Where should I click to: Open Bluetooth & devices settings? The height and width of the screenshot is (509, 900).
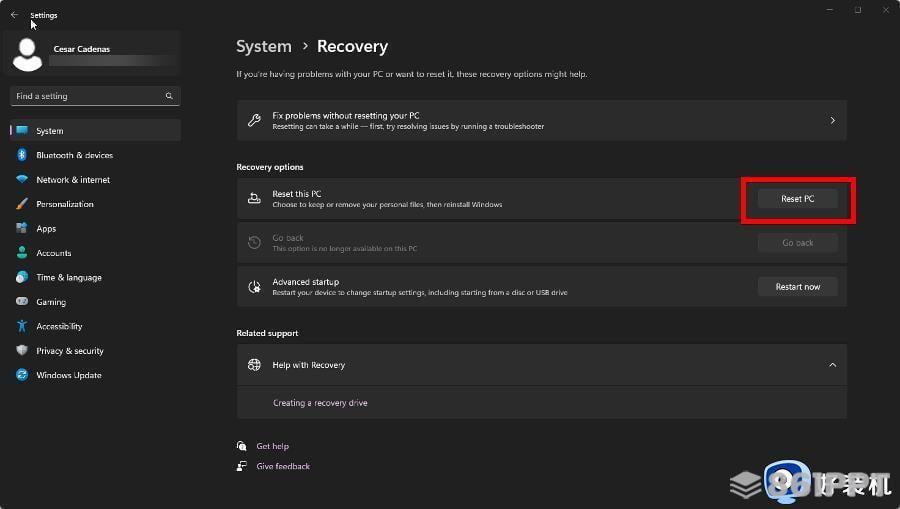click(x=75, y=155)
